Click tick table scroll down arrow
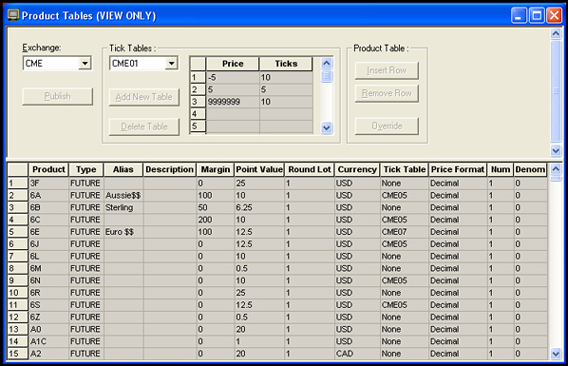Screen dimensions: 568x366 click(x=326, y=128)
